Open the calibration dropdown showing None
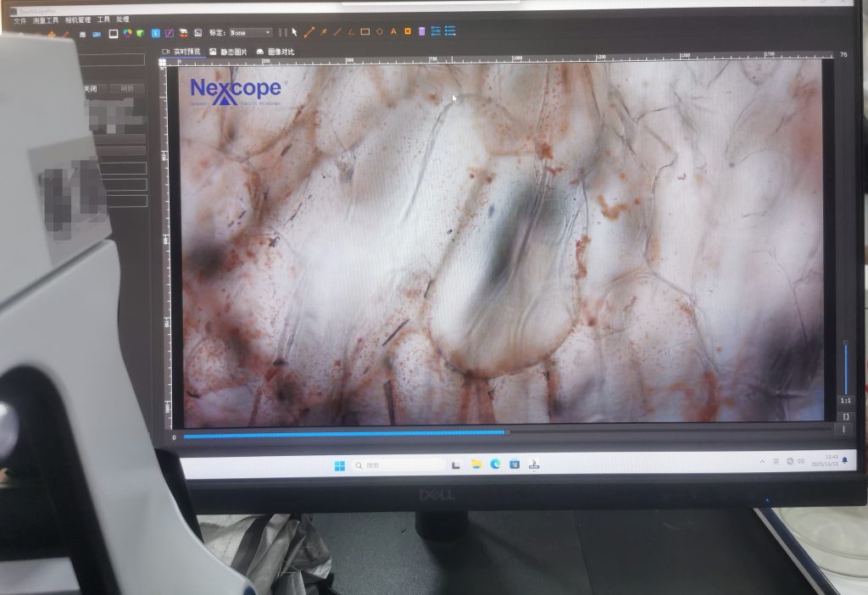This screenshot has width=868, height=595. tap(250, 32)
